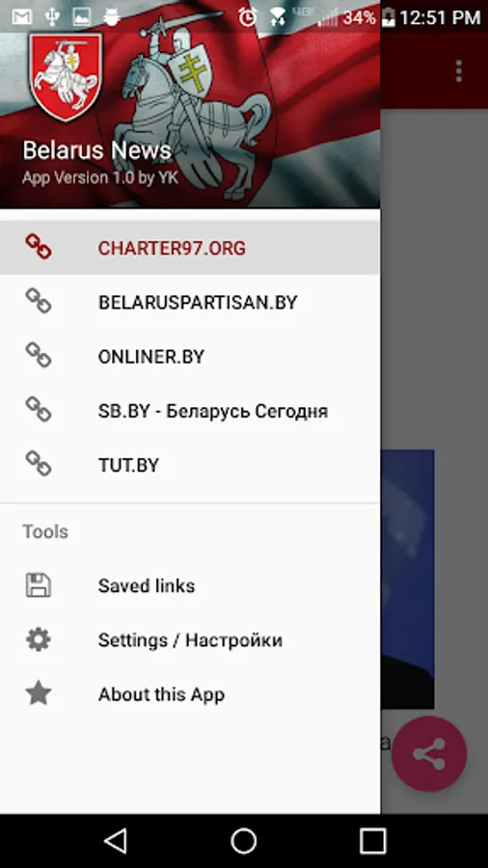Image resolution: width=488 pixels, height=868 pixels.
Task: Open Saved links
Action: [190, 585]
